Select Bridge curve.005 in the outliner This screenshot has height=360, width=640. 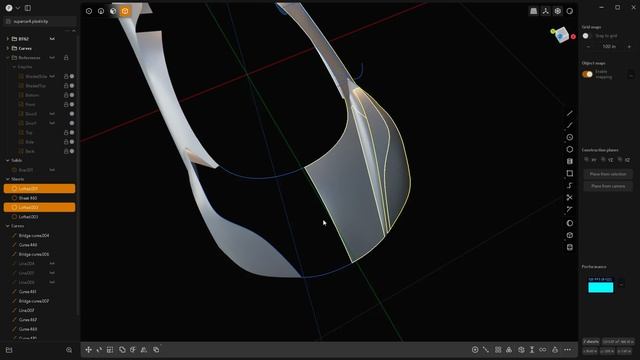coord(40,254)
